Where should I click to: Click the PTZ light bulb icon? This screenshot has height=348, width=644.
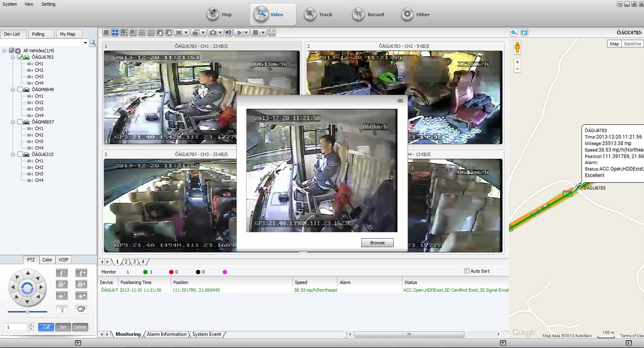(x=62, y=309)
